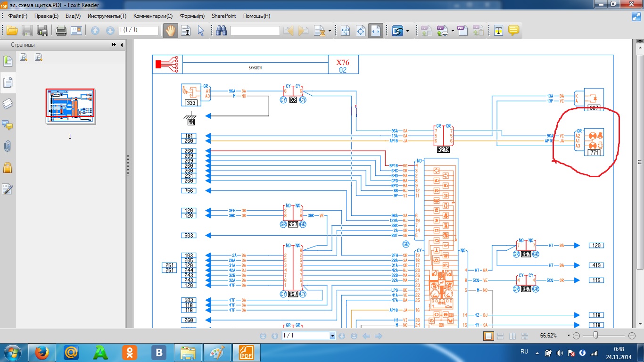Select Single Page view mode
This screenshot has height=362, width=644.
[489, 336]
